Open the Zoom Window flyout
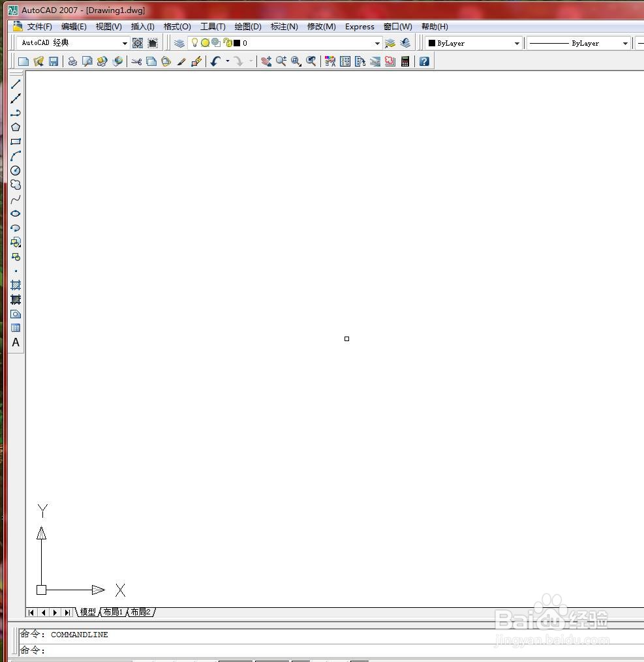The height and width of the screenshot is (662, 644). pyautogui.click(x=296, y=62)
